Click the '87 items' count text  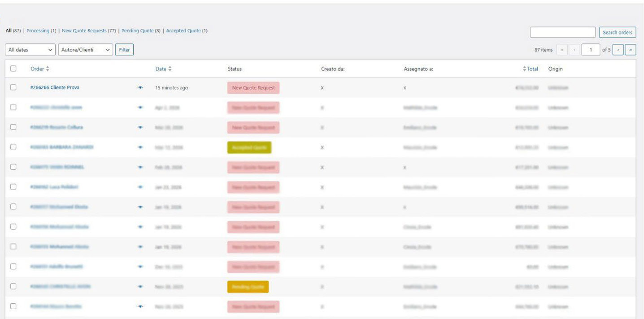tap(544, 50)
